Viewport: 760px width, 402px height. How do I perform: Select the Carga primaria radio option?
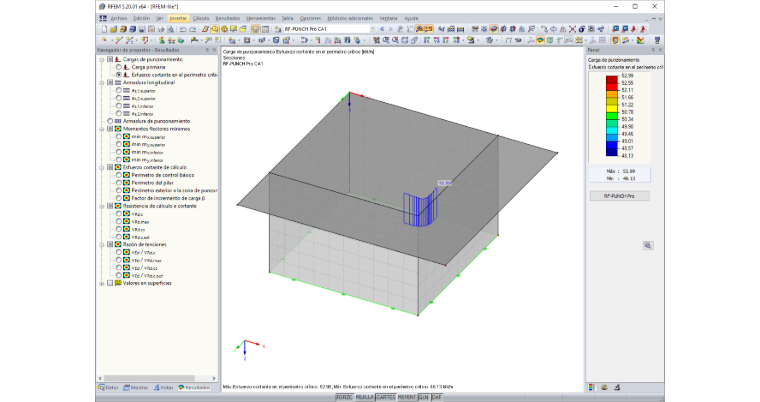pyautogui.click(x=119, y=67)
